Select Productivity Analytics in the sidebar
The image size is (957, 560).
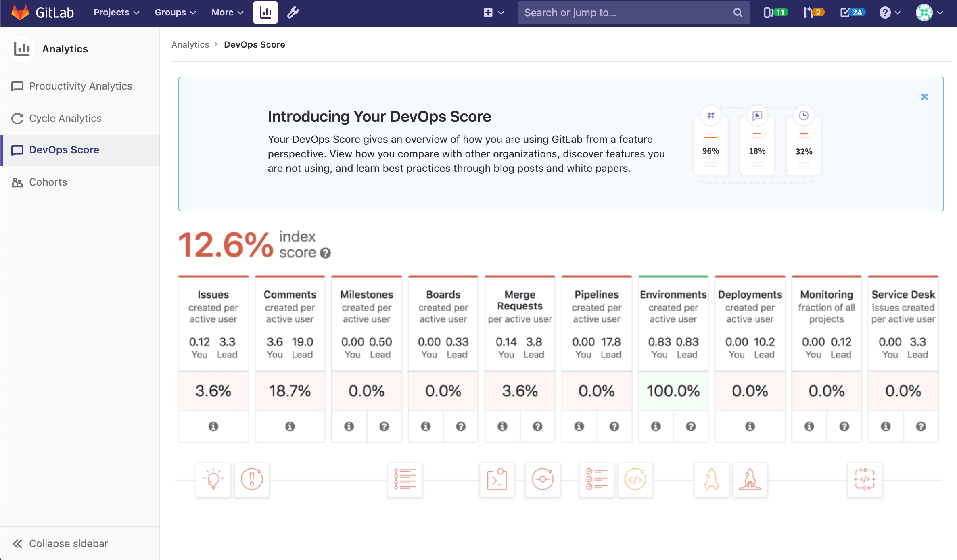pyautogui.click(x=80, y=86)
